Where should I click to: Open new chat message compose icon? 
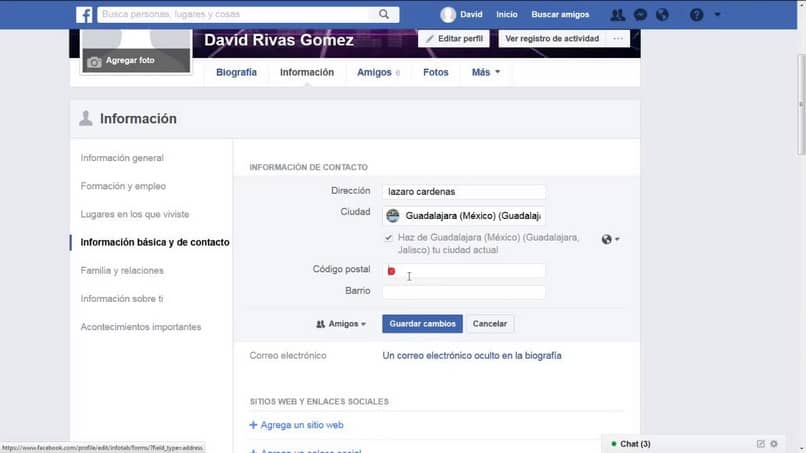(760, 443)
